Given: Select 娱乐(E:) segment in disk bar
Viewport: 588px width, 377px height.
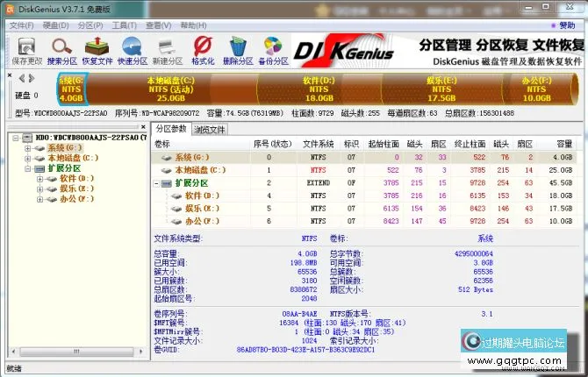Looking at the screenshot, I should (x=441, y=89).
